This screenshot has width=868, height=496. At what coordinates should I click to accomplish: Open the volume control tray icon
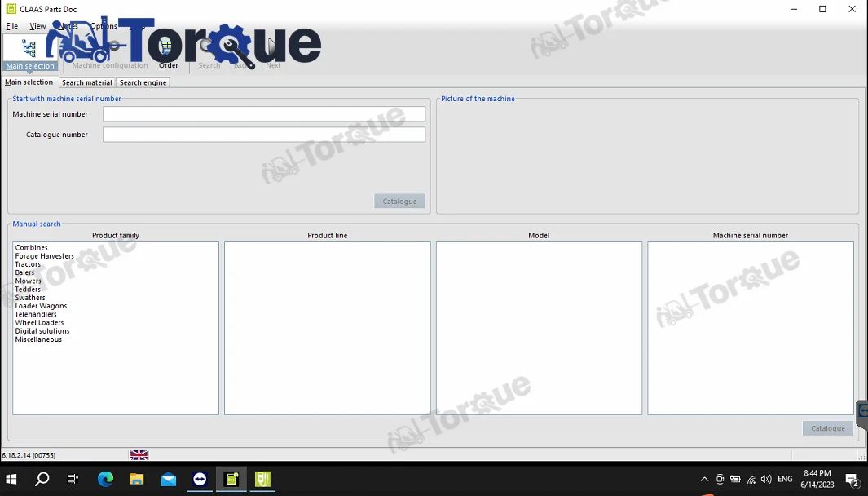(766, 480)
